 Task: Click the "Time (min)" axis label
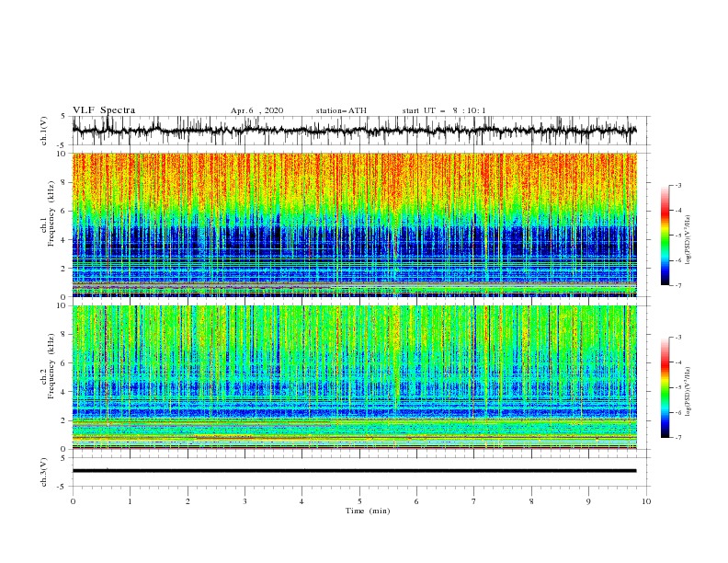368,511
